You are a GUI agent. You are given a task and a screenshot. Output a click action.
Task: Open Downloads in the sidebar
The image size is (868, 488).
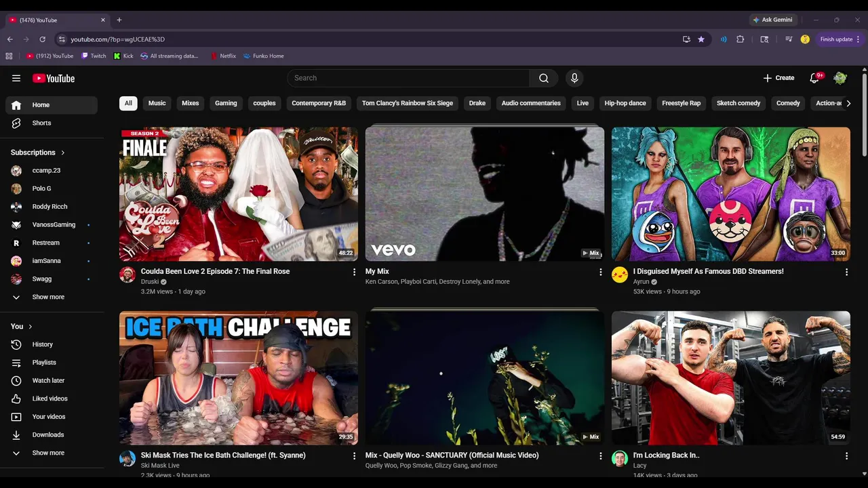[52, 434]
